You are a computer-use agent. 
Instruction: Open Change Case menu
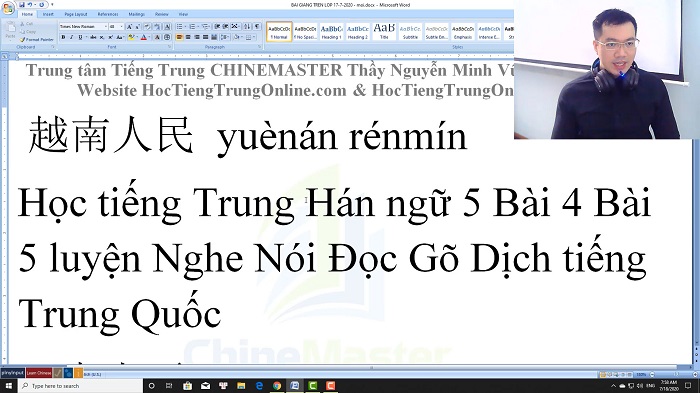(120, 38)
